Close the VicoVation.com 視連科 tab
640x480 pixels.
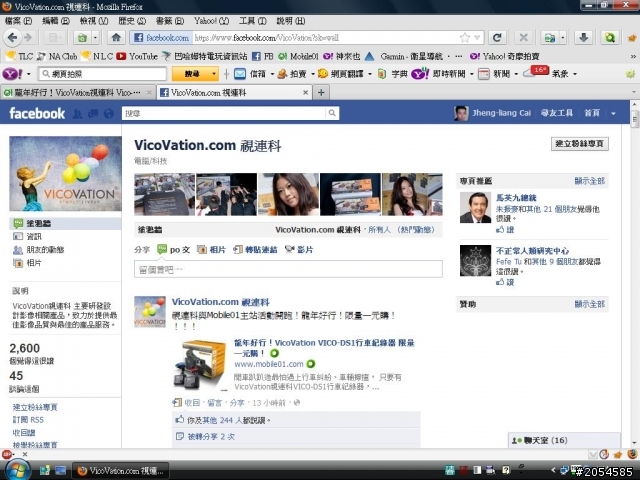(305, 93)
